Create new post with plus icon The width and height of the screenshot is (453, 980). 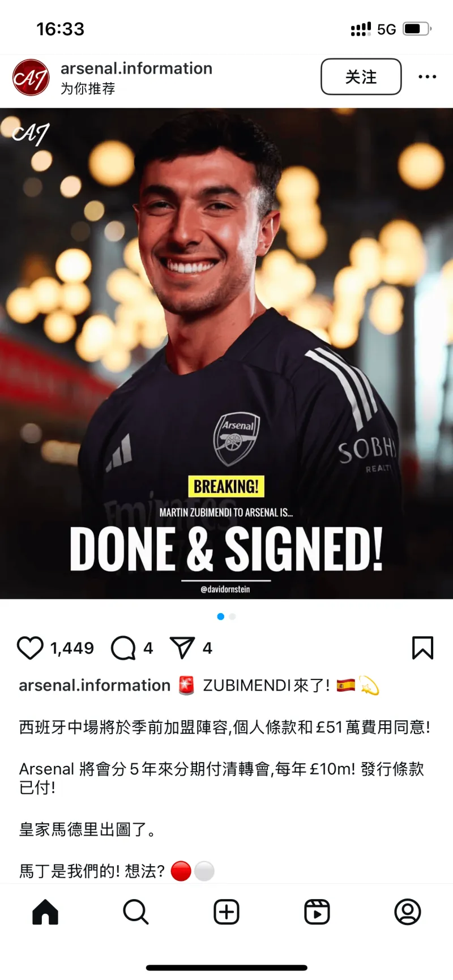(226, 911)
